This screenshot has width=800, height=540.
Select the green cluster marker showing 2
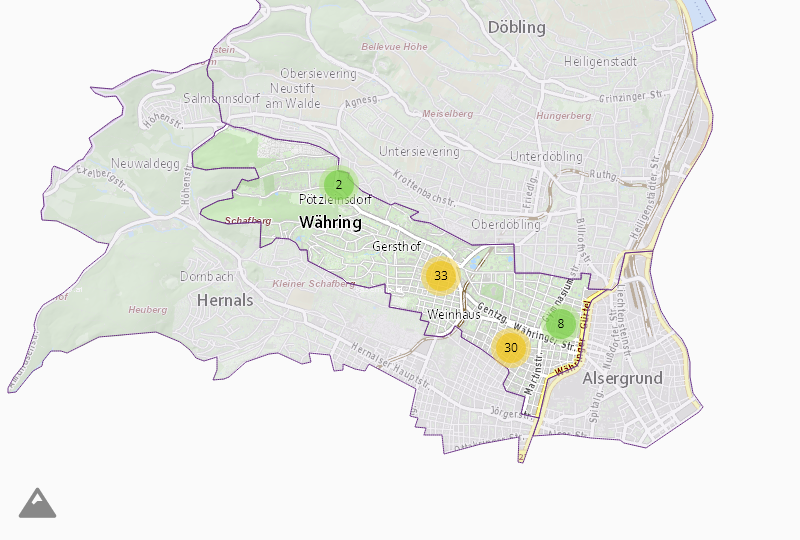point(339,184)
